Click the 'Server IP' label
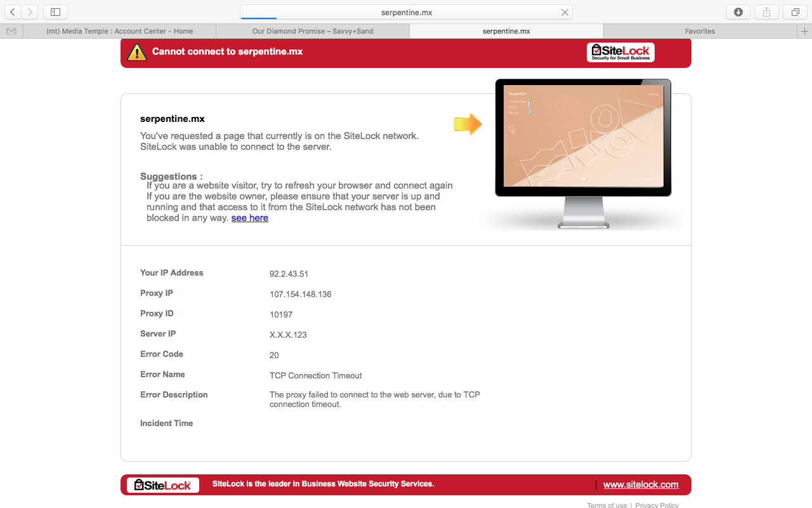The width and height of the screenshot is (812, 508). [158, 334]
